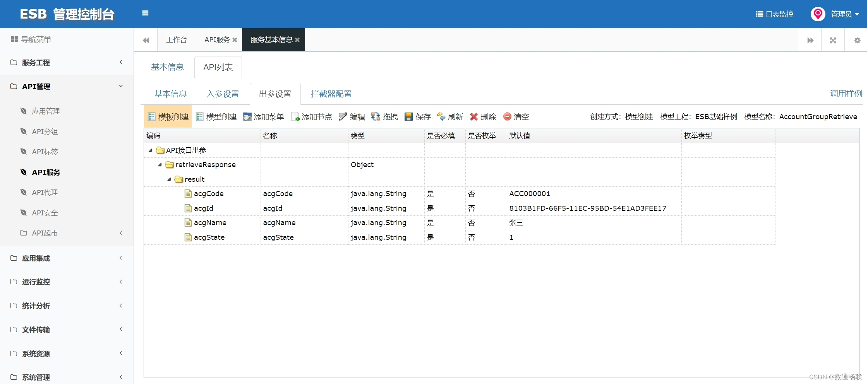The image size is (868, 384).
Task: Click the 刷新 refresh button
Action: tap(450, 117)
